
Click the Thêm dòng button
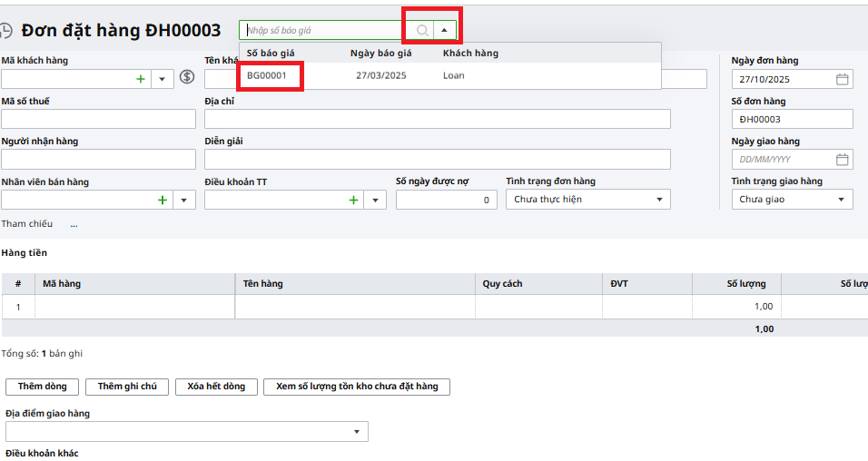click(x=43, y=387)
